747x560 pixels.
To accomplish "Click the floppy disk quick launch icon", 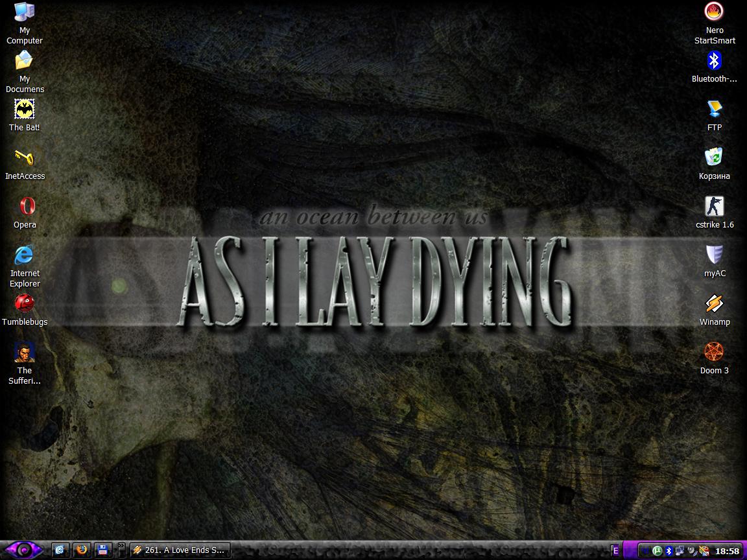I will 102,550.
